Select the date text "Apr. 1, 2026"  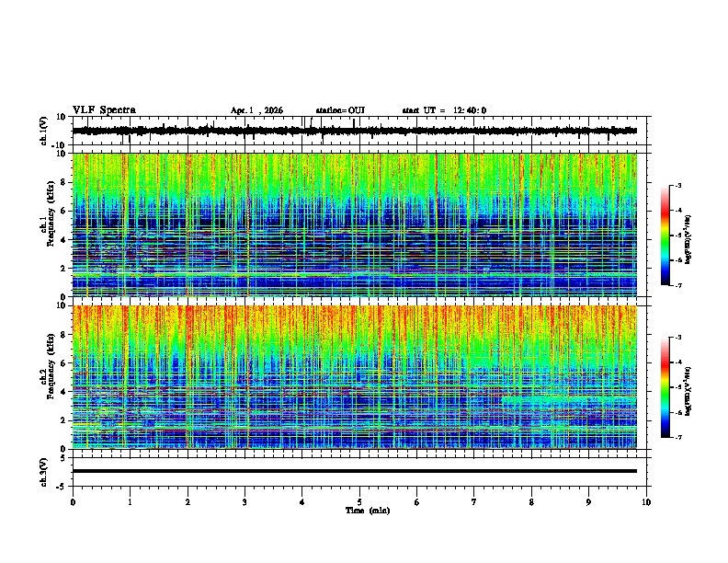pos(256,110)
